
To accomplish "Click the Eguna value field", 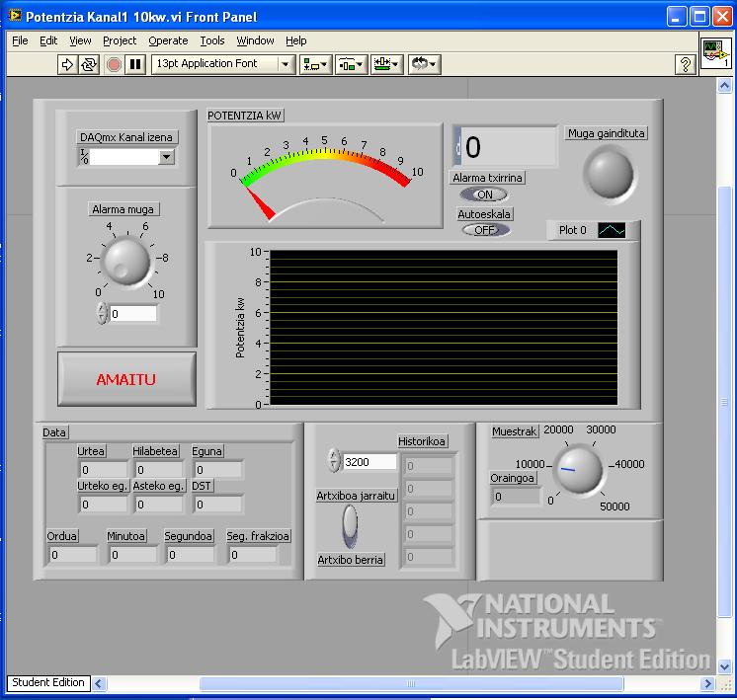I will [x=218, y=469].
